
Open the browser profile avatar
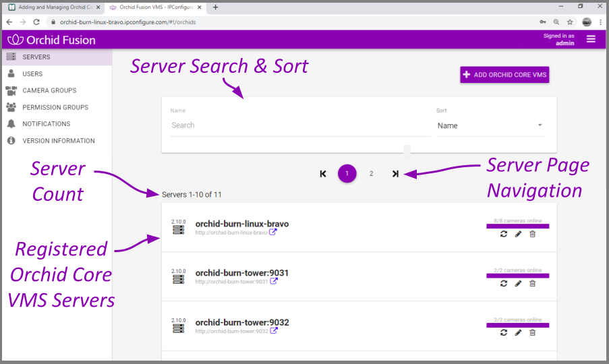pyautogui.click(x=587, y=22)
